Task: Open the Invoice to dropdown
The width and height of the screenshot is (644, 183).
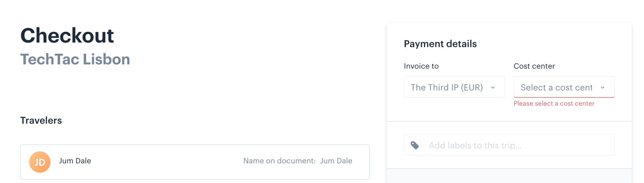Action: 454,87
